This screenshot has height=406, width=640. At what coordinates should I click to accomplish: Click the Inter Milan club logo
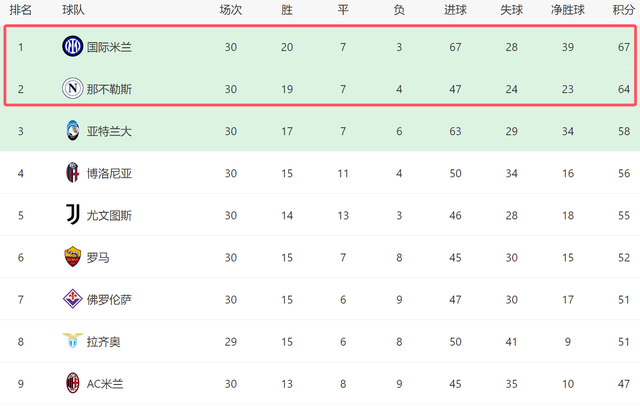(x=73, y=47)
